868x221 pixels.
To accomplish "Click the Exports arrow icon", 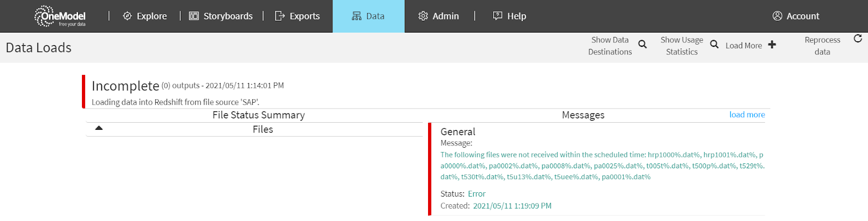I will (x=280, y=16).
